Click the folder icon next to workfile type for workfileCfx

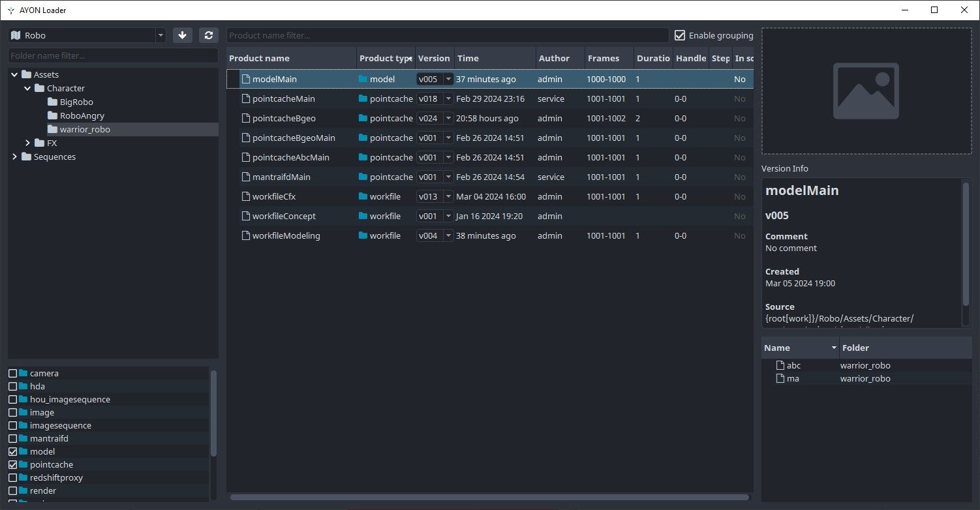coord(363,196)
